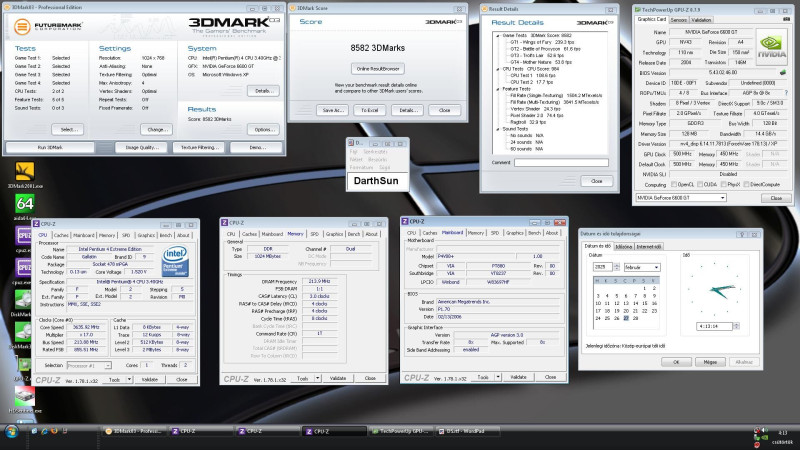Switch to 3DMark03 Professional taskbar button
Screen dimensions: 800x450
pos(134,431)
